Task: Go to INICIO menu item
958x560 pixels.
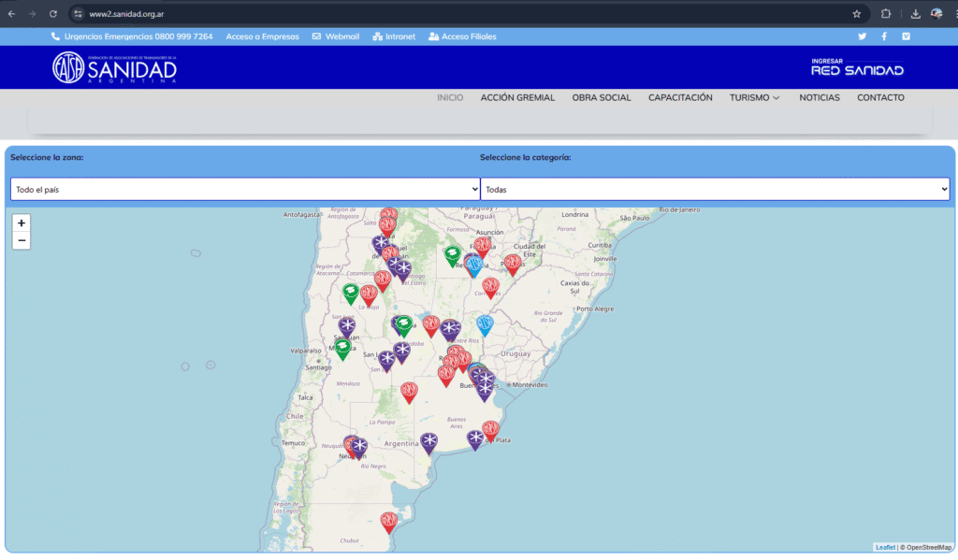Action: click(x=450, y=98)
